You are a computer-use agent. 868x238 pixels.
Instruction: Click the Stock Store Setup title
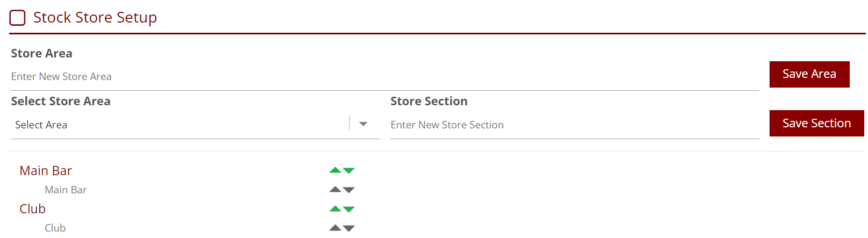[x=95, y=18]
